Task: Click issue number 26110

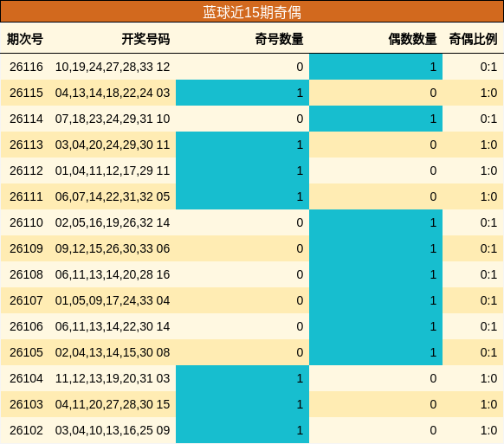Action: [26, 222]
